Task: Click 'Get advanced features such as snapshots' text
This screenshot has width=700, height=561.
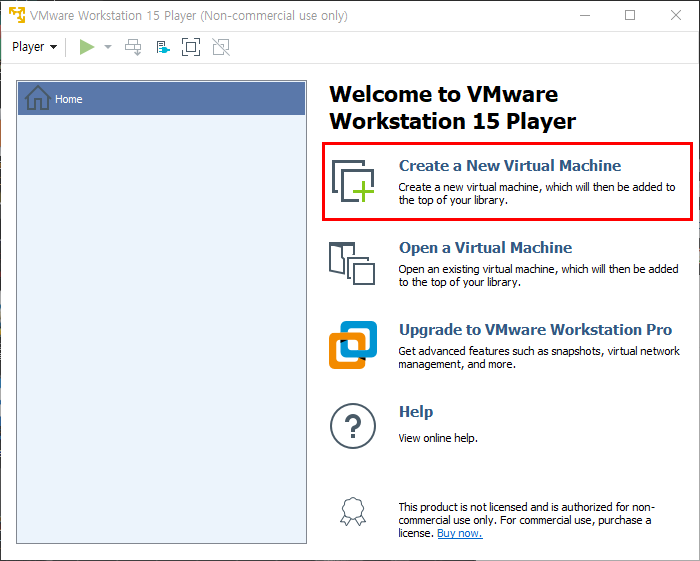Action: click(539, 358)
